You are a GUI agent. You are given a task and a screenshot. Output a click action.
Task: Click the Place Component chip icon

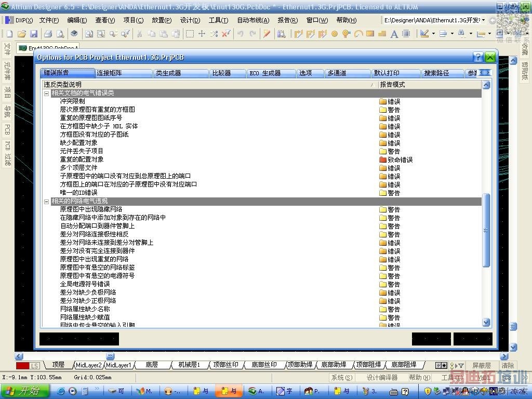click(x=406, y=34)
